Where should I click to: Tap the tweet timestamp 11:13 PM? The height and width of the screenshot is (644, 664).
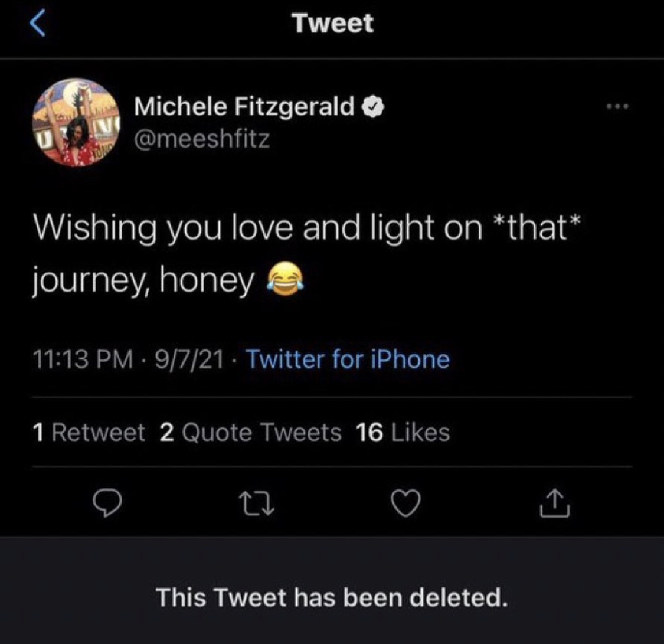pos(83,359)
